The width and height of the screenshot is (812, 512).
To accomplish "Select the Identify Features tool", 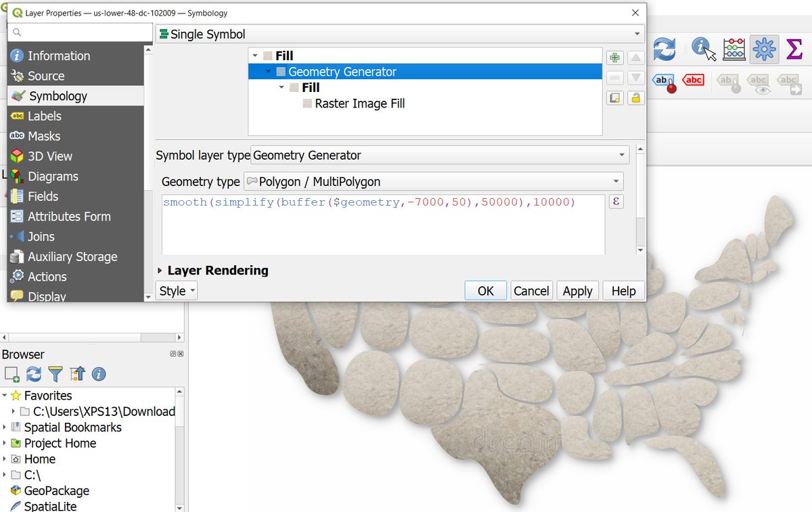I will [x=702, y=49].
